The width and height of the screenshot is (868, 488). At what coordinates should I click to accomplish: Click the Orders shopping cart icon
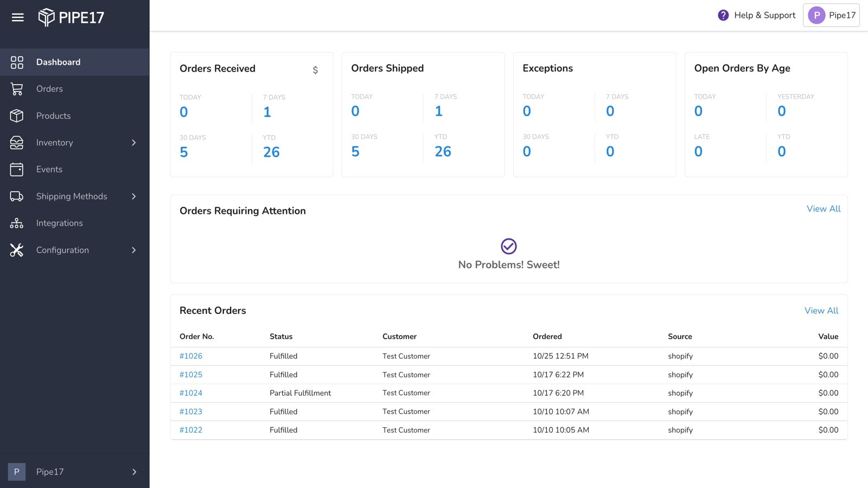click(x=17, y=89)
